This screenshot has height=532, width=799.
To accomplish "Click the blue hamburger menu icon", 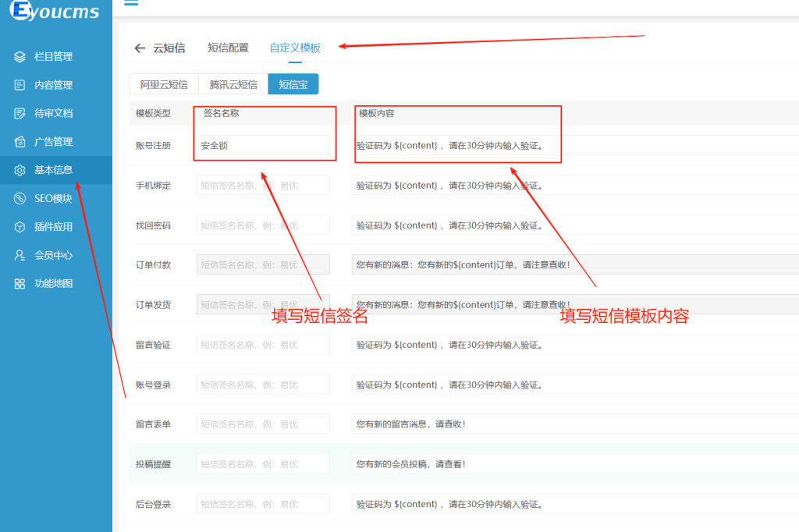I will coord(130,4).
